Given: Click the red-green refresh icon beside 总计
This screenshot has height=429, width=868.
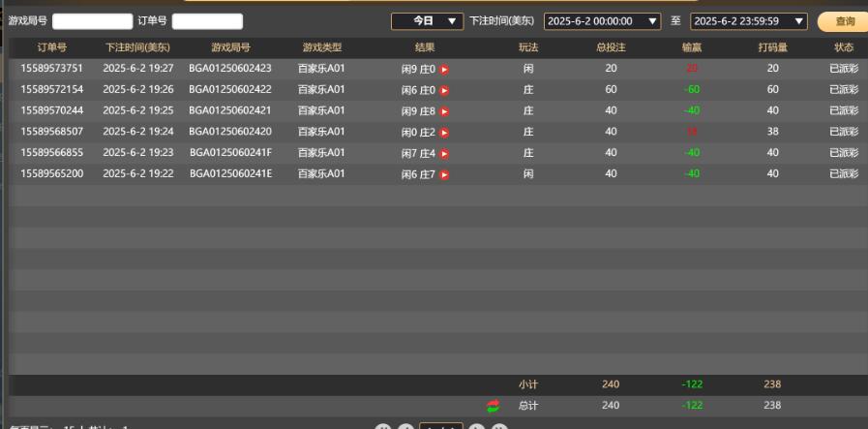Looking at the screenshot, I should click(x=494, y=405).
